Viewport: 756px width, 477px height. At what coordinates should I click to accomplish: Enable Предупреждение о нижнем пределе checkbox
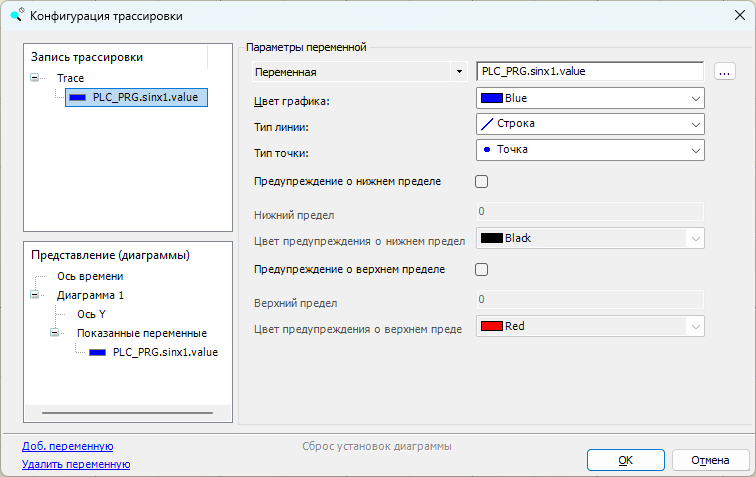481,182
